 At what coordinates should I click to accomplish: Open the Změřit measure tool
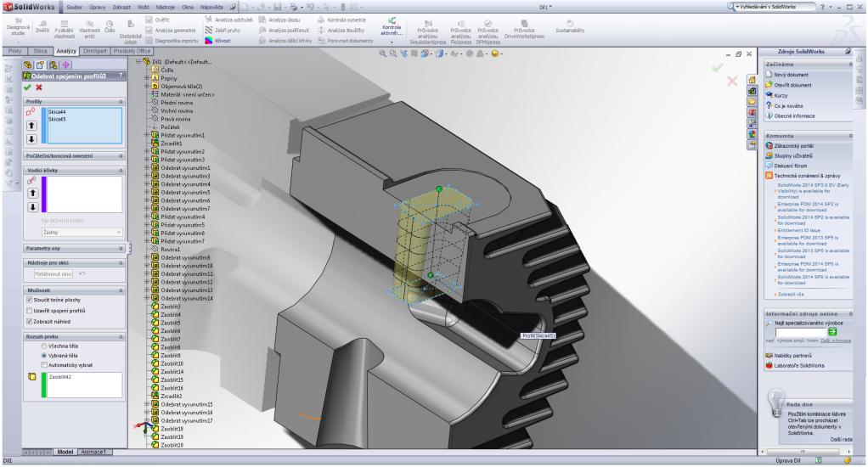point(42,26)
